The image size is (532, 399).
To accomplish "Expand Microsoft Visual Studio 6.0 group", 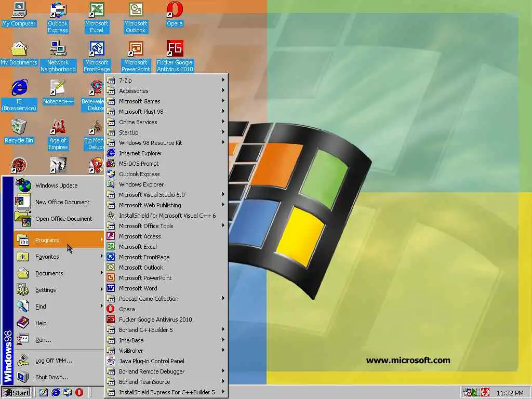I will [x=166, y=195].
